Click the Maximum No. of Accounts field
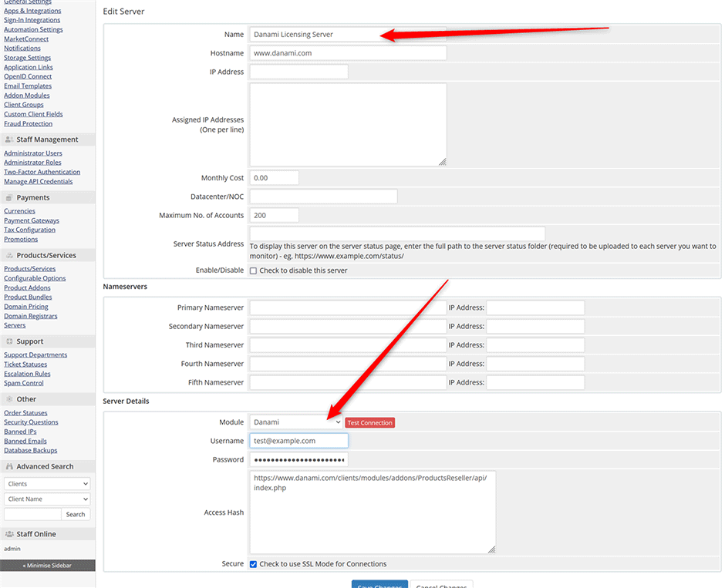 click(274, 215)
